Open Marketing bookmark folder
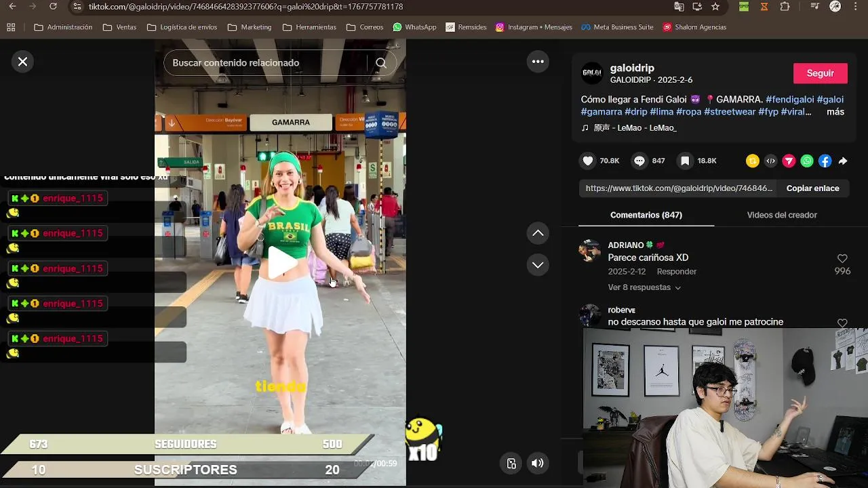Viewport: 868px width, 488px height. point(250,28)
